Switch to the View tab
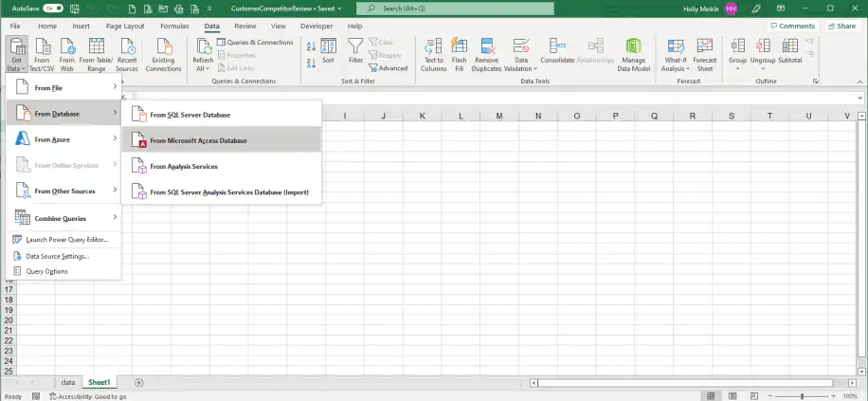 point(279,26)
